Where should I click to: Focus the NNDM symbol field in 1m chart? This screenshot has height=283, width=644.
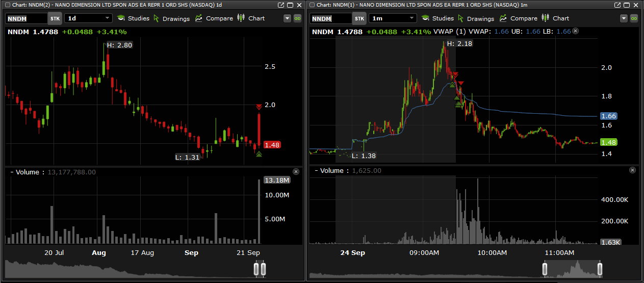(x=331, y=18)
